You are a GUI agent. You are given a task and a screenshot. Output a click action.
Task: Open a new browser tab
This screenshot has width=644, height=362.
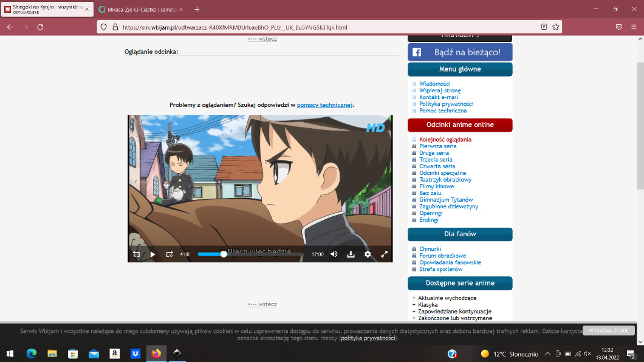pos(197,9)
